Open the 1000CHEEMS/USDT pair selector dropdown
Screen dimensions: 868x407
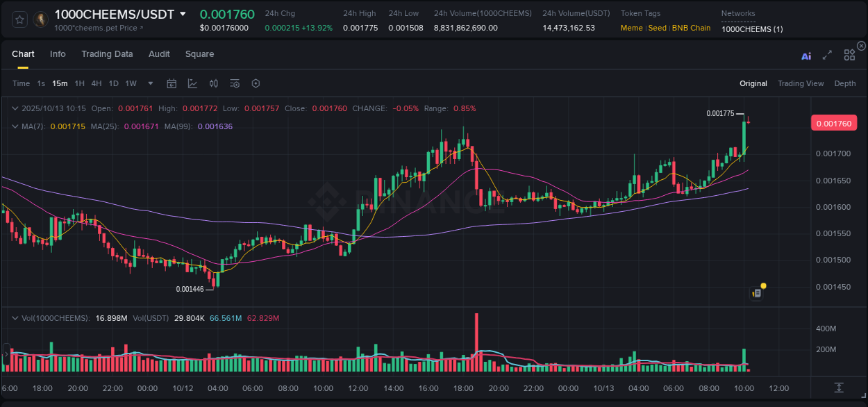pyautogui.click(x=183, y=14)
